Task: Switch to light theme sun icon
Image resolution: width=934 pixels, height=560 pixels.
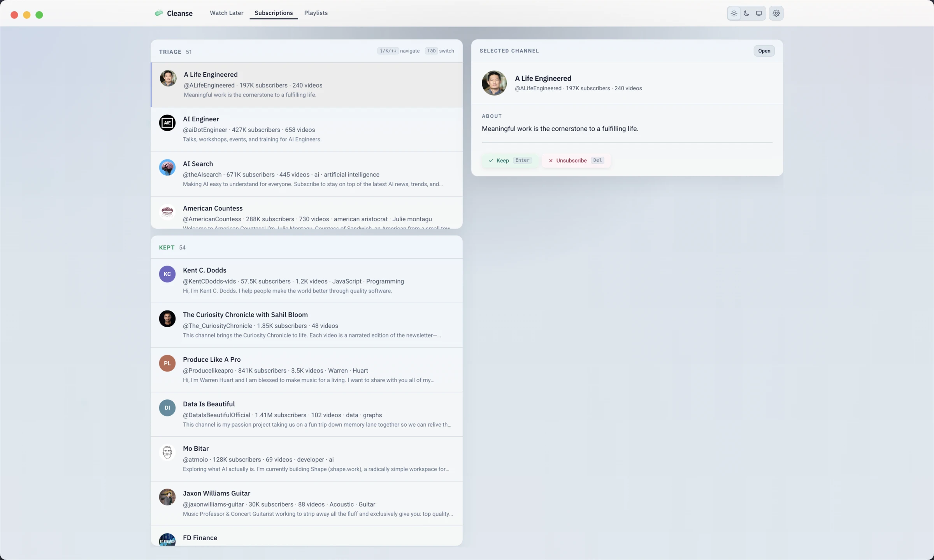Action: [734, 13]
